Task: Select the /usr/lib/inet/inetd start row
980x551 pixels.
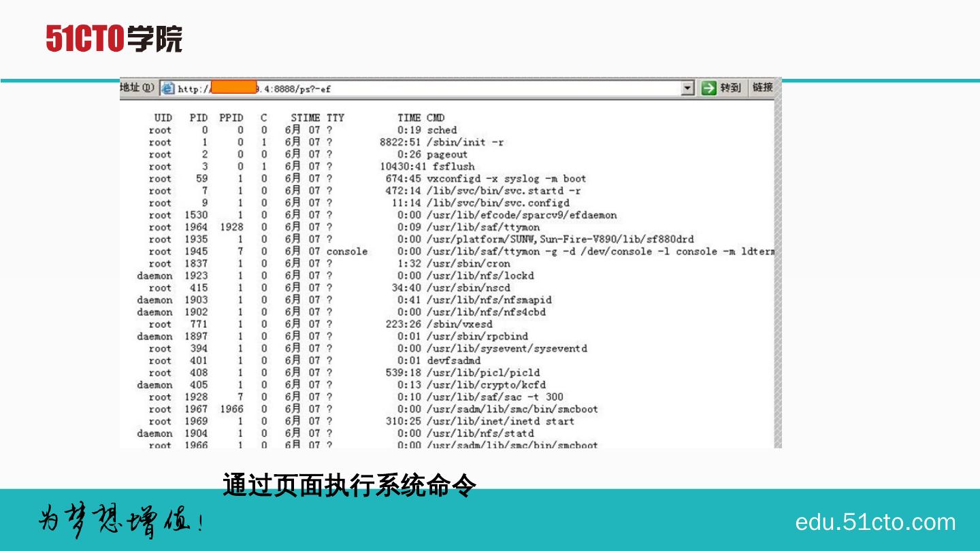Action: (500, 422)
